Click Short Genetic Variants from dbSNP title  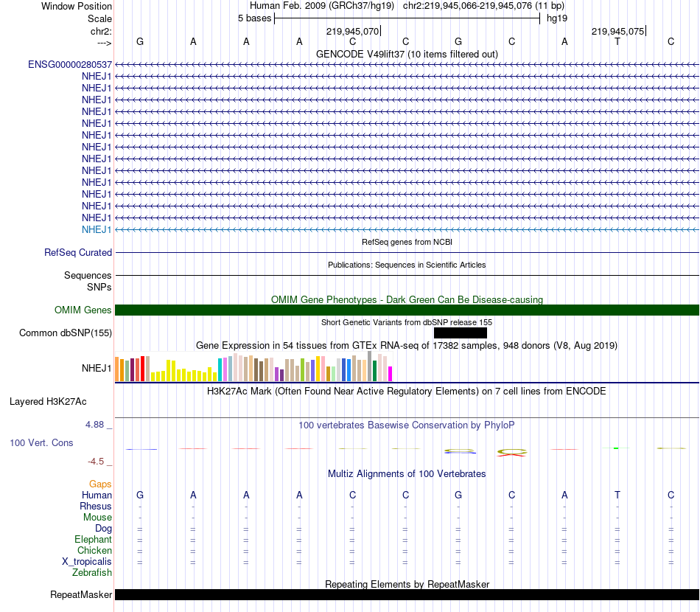[x=407, y=322]
